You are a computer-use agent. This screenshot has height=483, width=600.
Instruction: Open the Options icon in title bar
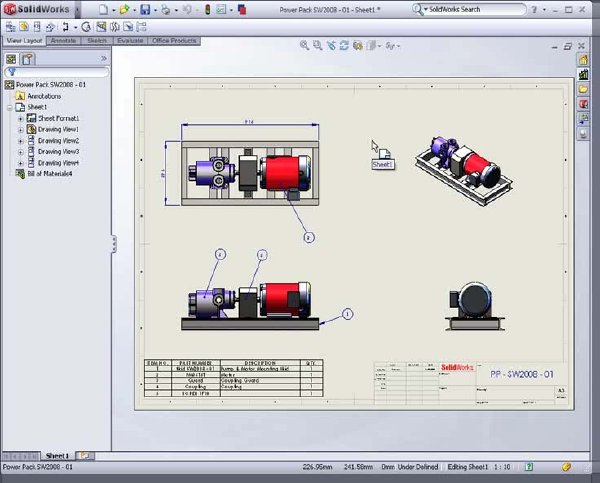221,9
